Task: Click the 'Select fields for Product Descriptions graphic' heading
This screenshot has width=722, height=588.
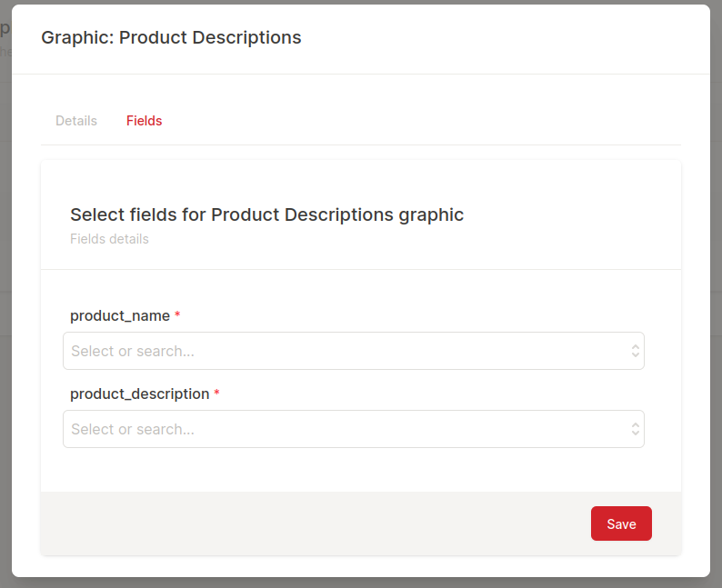Action: [267, 214]
